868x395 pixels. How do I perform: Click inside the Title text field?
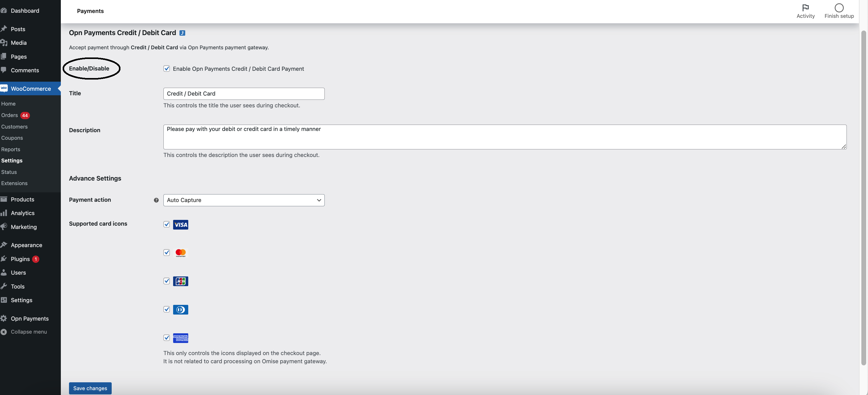pyautogui.click(x=243, y=93)
